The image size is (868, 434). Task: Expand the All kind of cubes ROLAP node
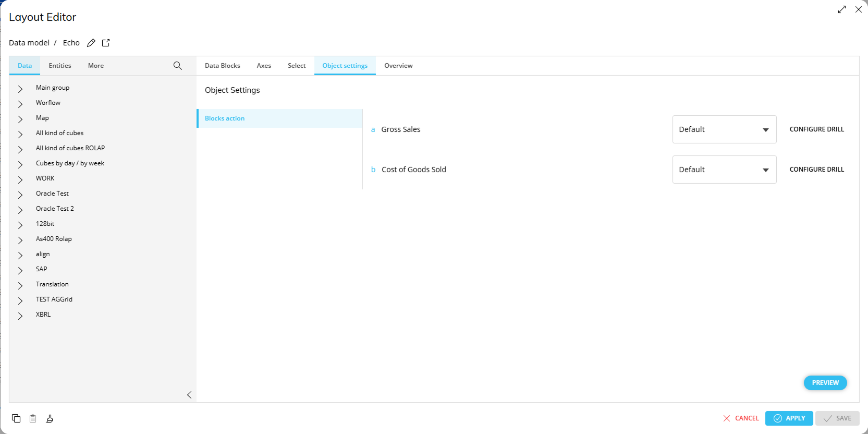tap(20, 149)
